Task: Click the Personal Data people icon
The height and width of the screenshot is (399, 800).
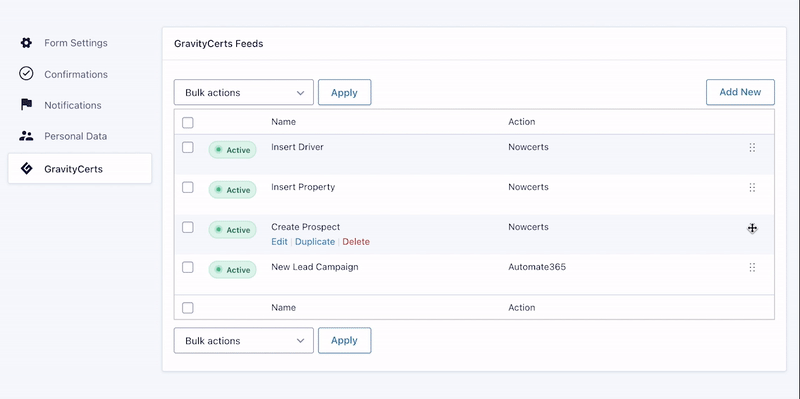Action: (x=26, y=136)
